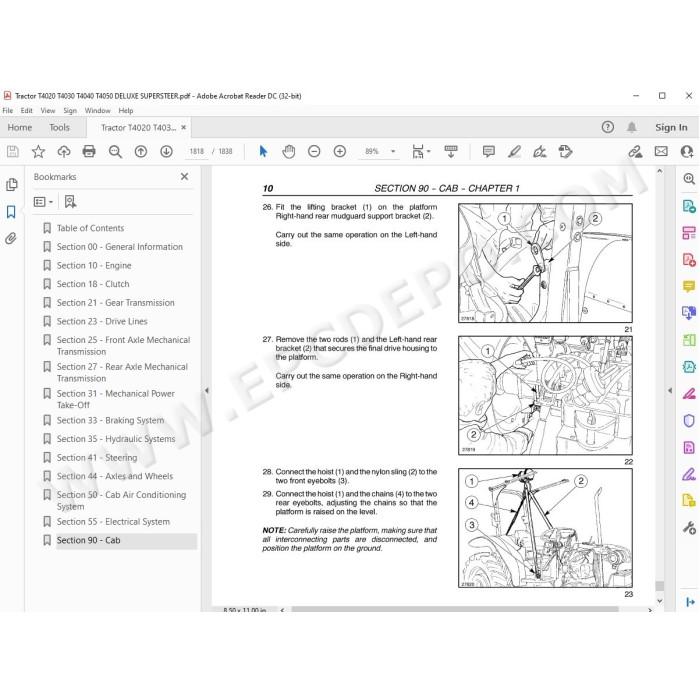Open Section 21 - Gear Transmission bookmark
Screen dimensions: 700x700
coord(116,303)
